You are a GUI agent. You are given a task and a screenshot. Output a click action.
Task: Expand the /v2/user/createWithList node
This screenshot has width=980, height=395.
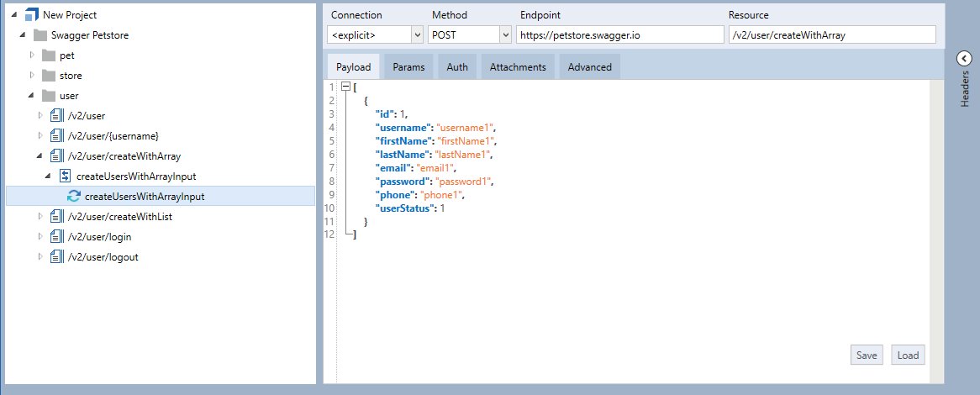click(x=40, y=217)
